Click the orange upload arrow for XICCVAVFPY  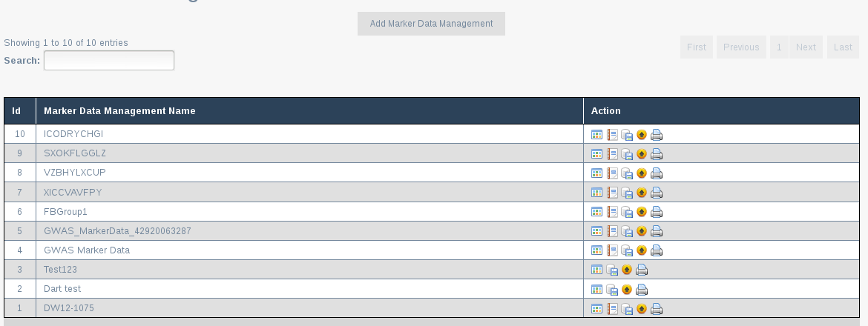tap(642, 193)
